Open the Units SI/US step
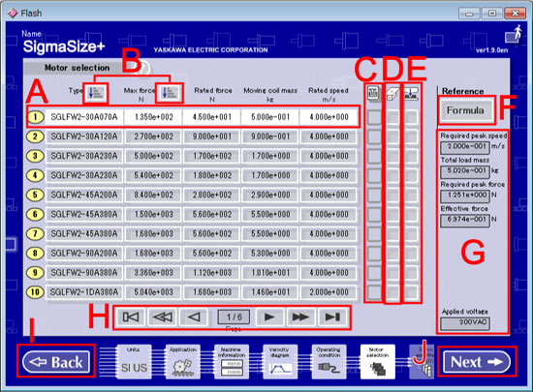The height and width of the screenshot is (392, 533). tap(134, 362)
